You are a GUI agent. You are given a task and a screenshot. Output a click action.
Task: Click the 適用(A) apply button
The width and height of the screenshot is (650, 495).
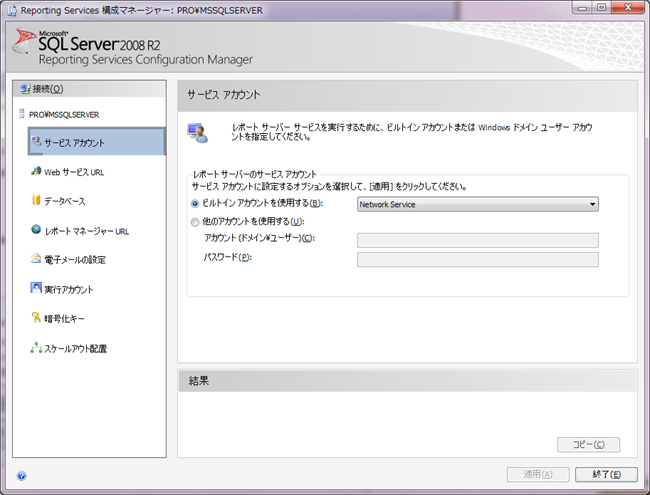(538, 474)
